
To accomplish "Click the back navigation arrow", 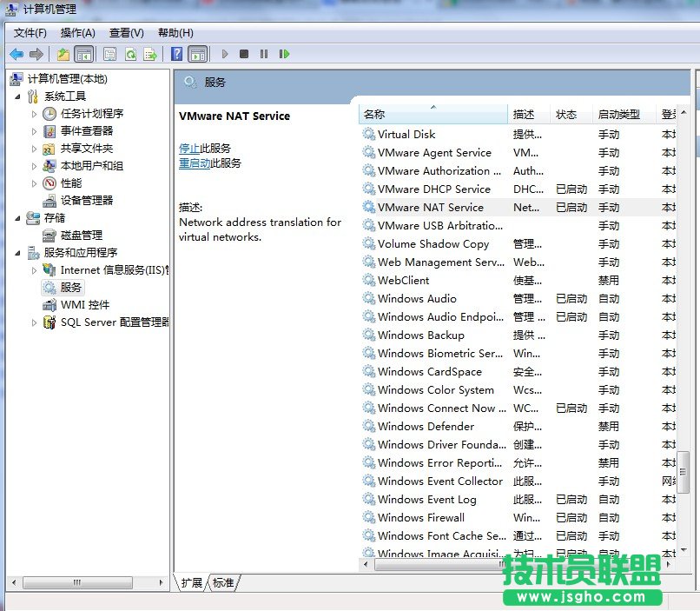I will coord(17,53).
